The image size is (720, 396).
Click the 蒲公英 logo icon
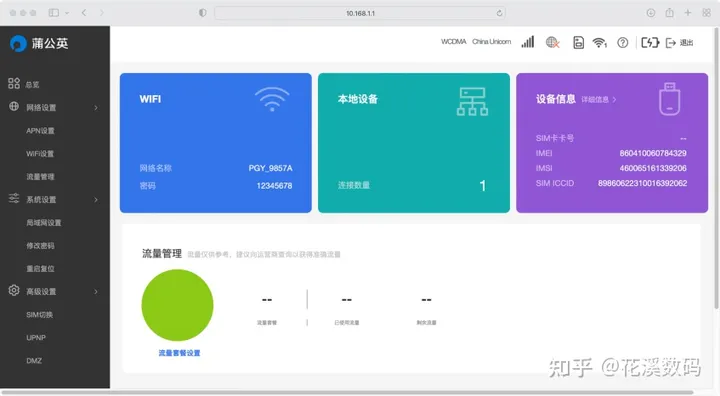pyautogui.click(x=18, y=44)
